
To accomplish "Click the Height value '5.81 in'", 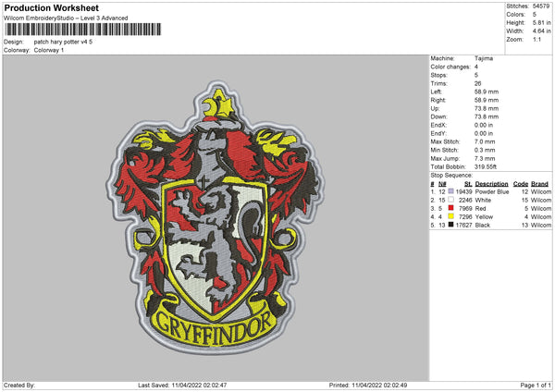I will click(541, 22).
